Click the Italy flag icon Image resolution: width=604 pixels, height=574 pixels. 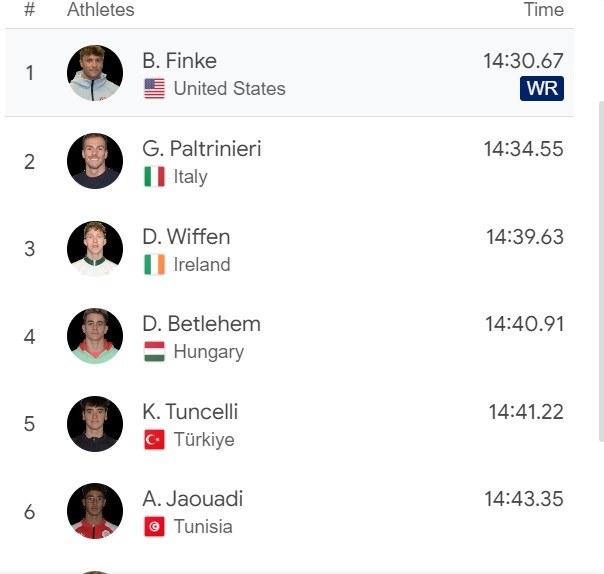coord(154,176)
